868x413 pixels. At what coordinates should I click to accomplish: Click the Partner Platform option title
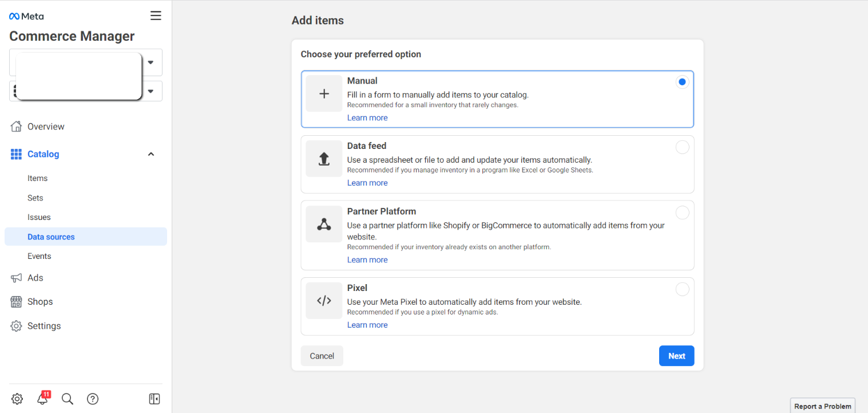382,211
